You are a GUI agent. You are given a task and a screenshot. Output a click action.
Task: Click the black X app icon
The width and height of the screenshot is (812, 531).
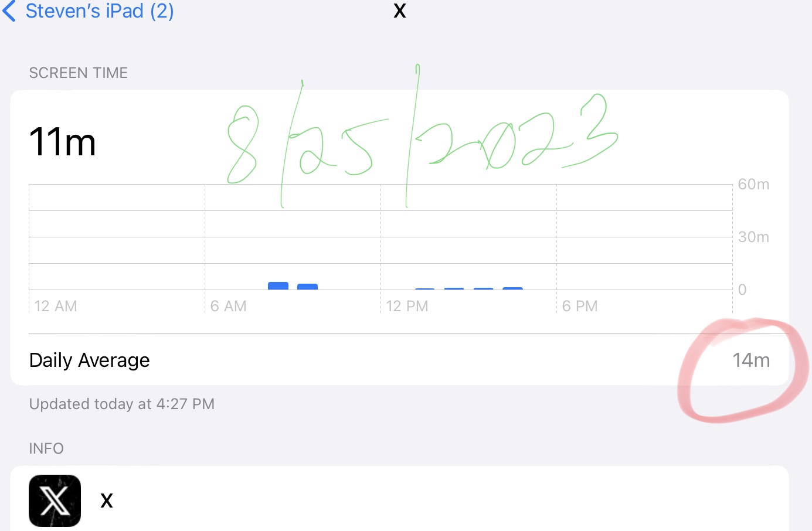point(55,501)
